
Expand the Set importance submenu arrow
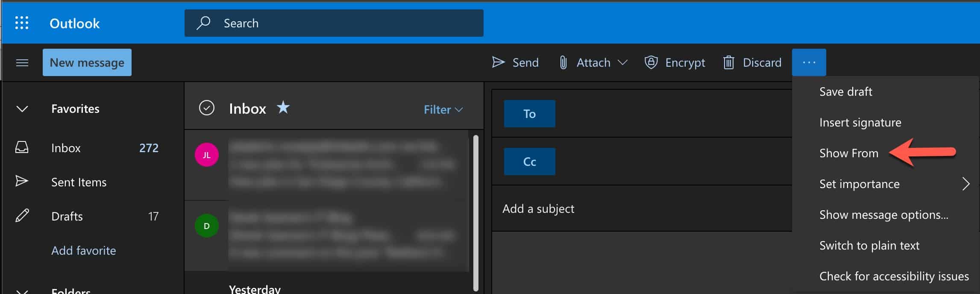[966, 184]
